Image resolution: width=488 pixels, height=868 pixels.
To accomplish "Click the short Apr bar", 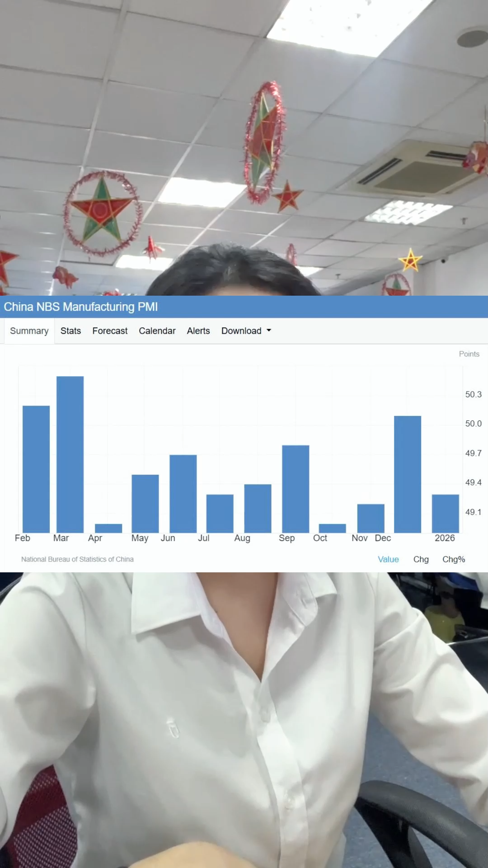I will [108, 528].
